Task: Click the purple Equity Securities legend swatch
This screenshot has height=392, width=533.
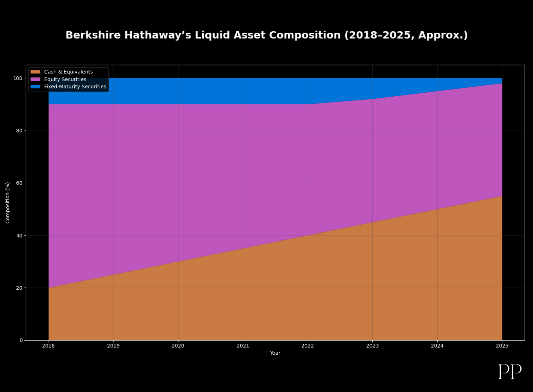Action: (35, 79)
